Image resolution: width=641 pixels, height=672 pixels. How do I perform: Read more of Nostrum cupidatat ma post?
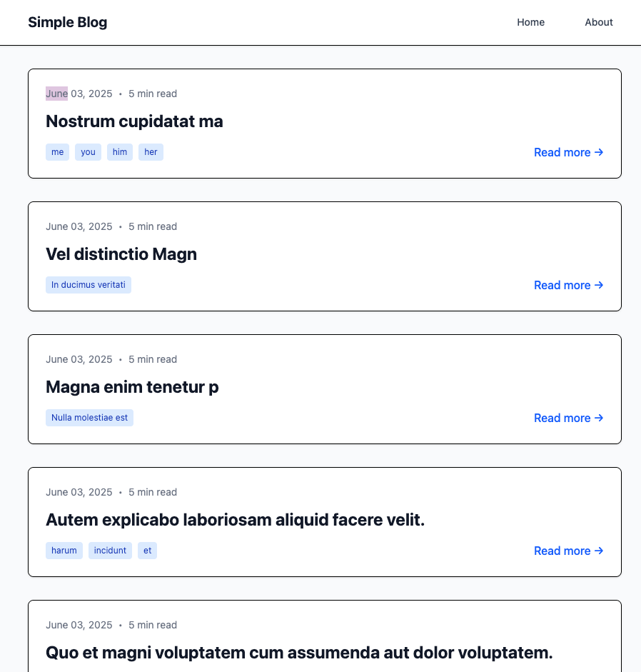tap(568, 152)
